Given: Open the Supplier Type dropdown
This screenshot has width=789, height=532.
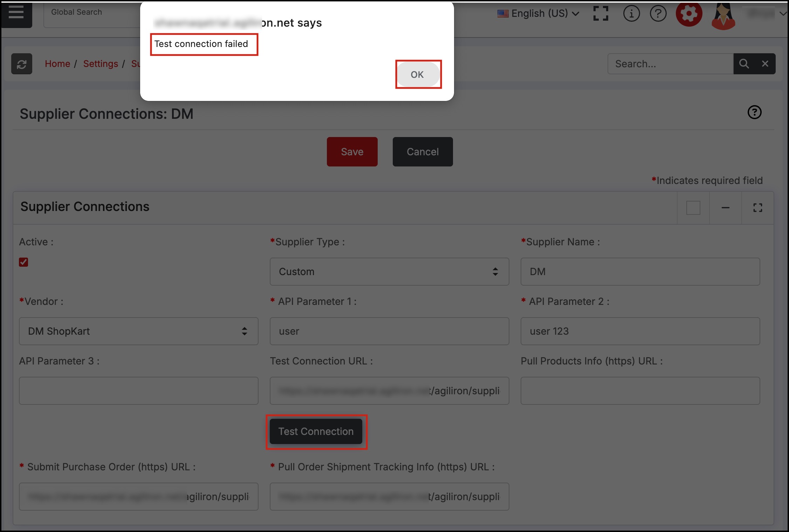Looking at the screenshot, I should click(x=389, y=272).
